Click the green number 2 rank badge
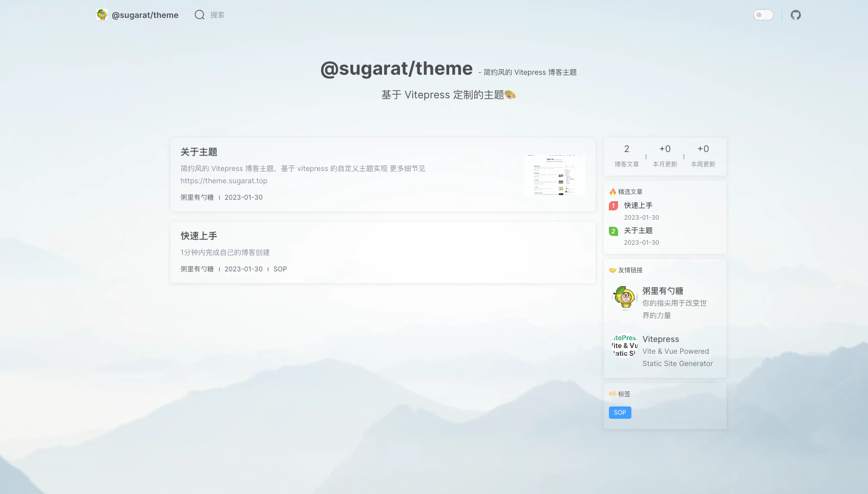This screenshot has height=494, width=868. [613, 231]
